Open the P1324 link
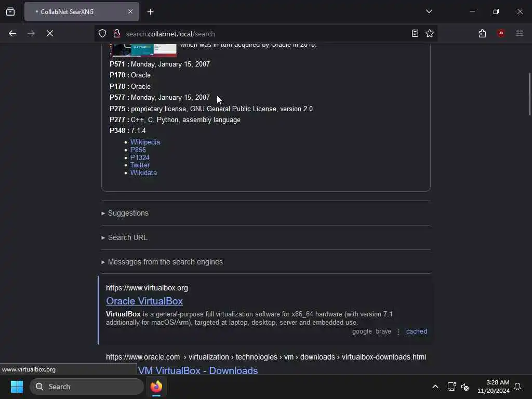 pyautogui.click(x=139, y=158)
